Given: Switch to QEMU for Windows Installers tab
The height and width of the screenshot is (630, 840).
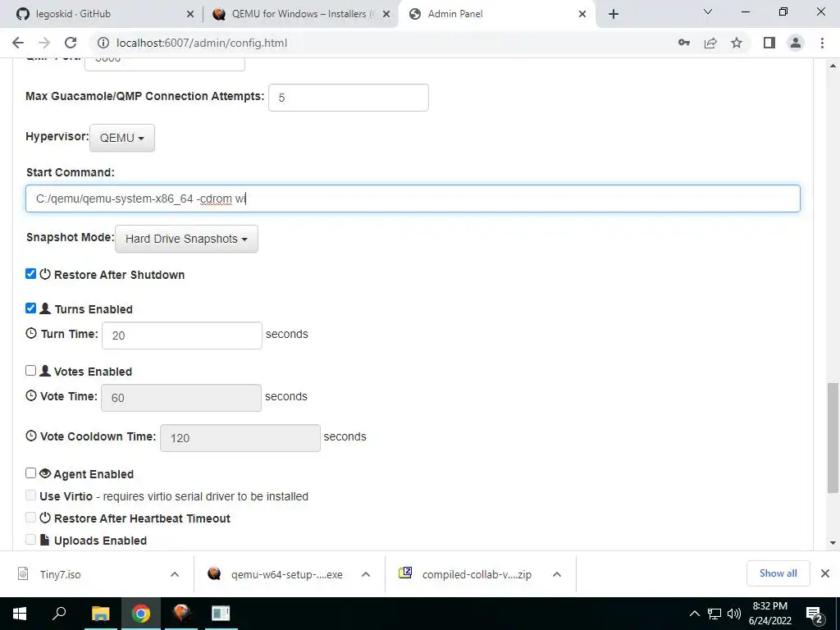Looking at the screenshot, I should (299, 14).
